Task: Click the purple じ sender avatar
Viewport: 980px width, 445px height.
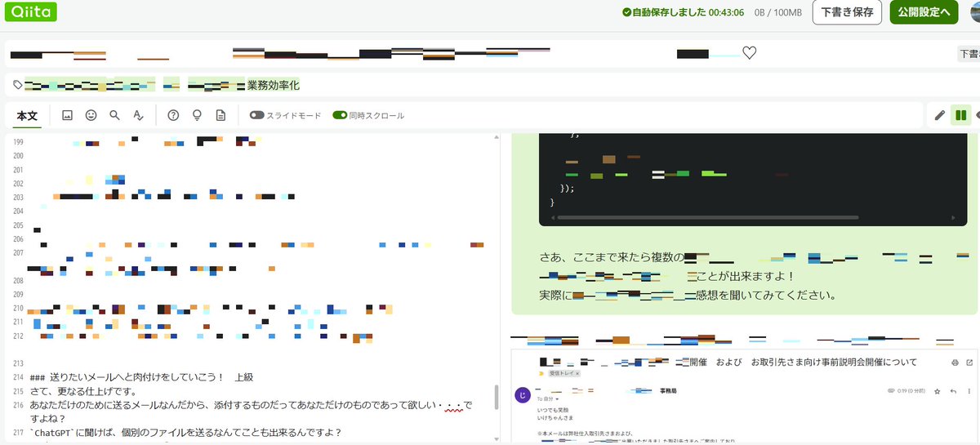Action: (523, 395)
